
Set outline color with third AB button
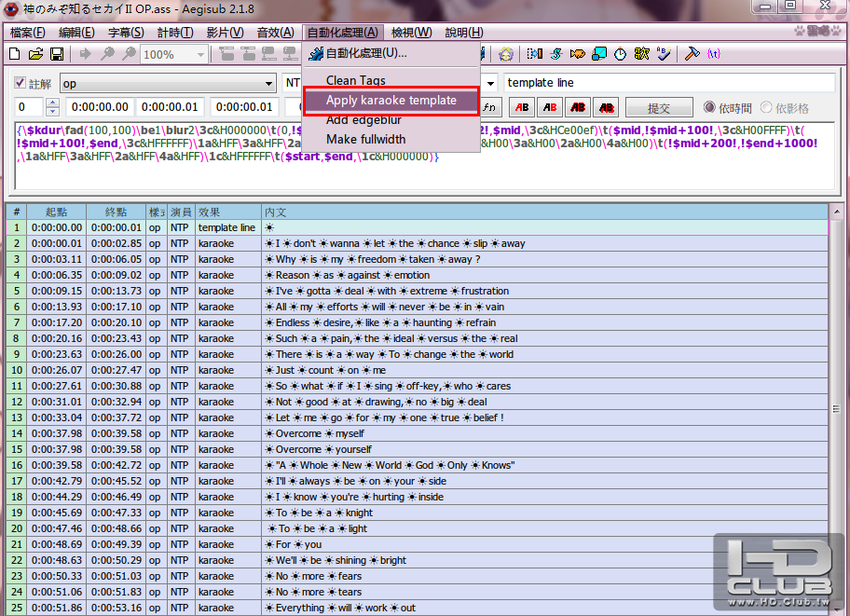tap(579, 107)
